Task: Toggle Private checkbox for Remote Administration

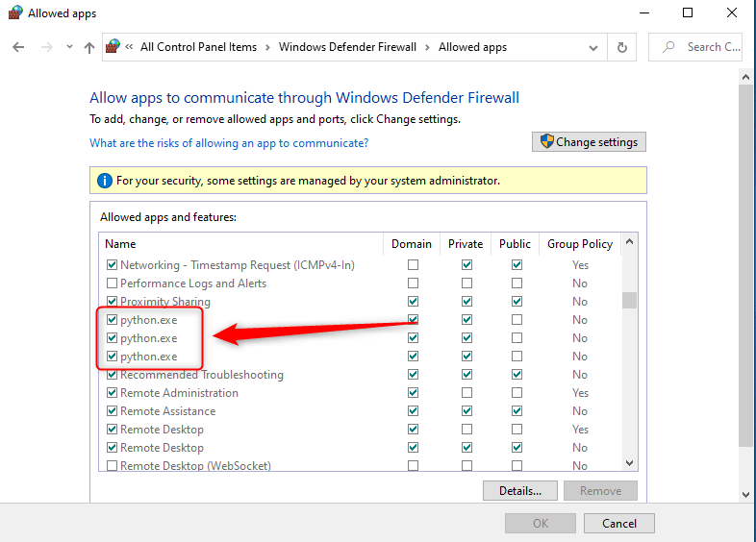Action: [x=466, y=393]
